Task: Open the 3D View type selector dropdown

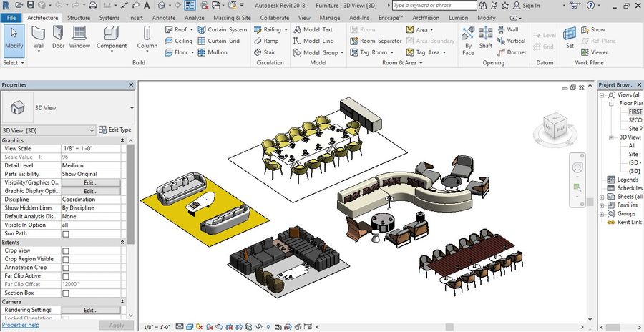Action: (x=132, y=108)
